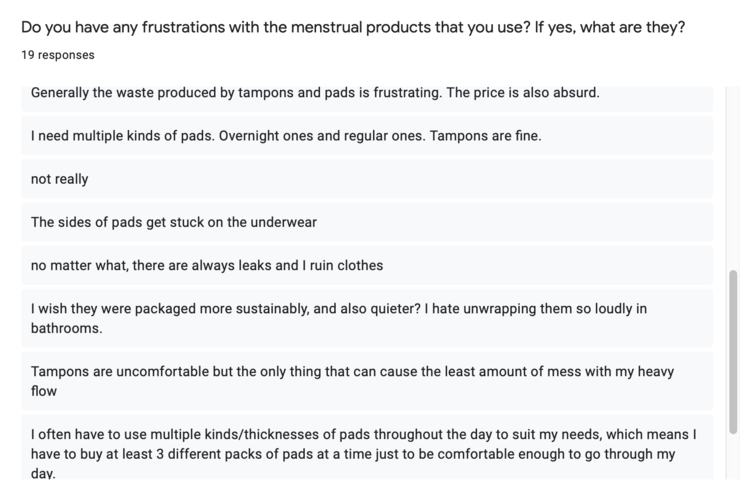Click the scrollbar track above the thumb
The height and width of the screenshot is (498, 750).
point(735,180)
